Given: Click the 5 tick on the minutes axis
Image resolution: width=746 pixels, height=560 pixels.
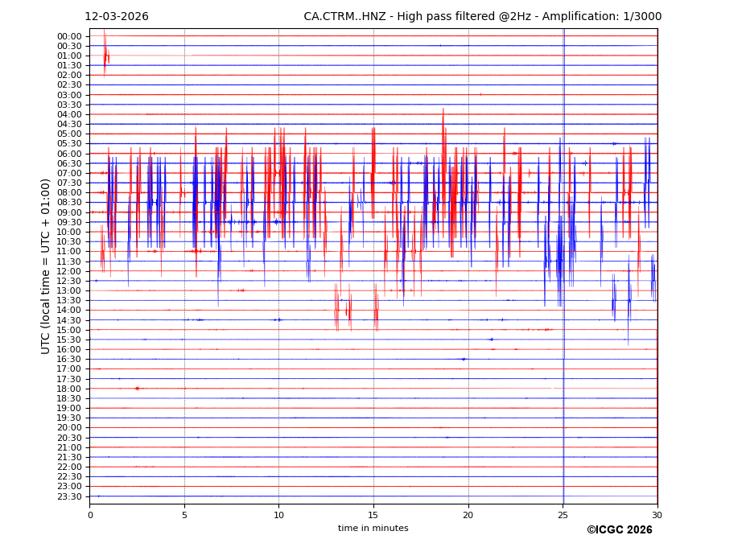Looking at the screenshot, I should [184, 515].
